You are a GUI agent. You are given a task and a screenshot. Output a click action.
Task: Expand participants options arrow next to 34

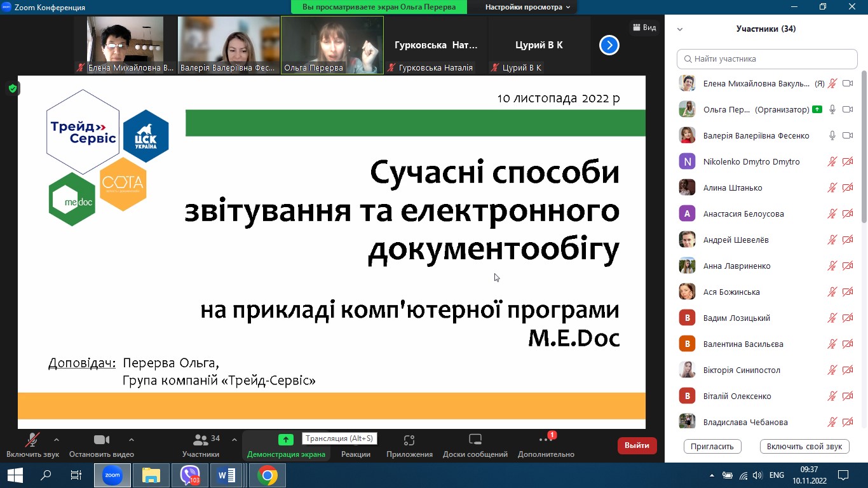click(x=234, y=440)
